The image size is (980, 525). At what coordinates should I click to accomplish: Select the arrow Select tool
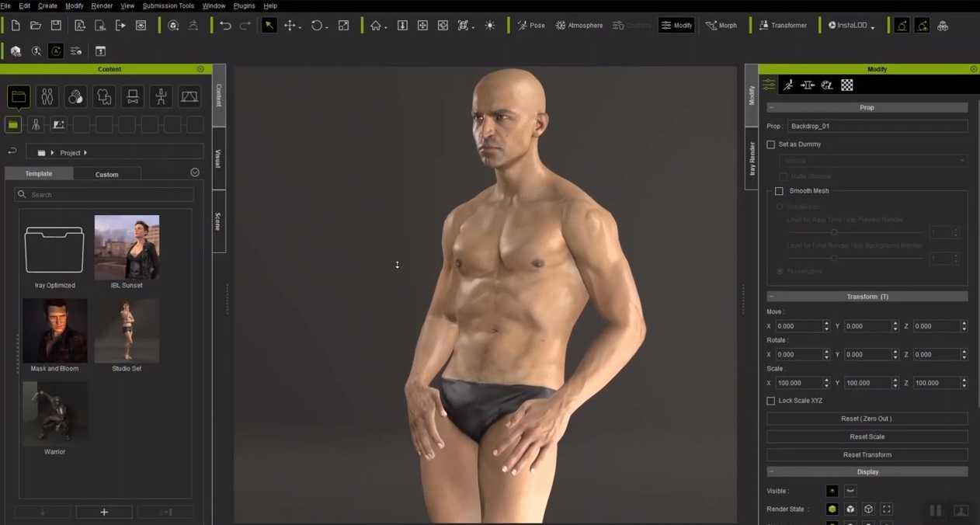tap(269, 26)
